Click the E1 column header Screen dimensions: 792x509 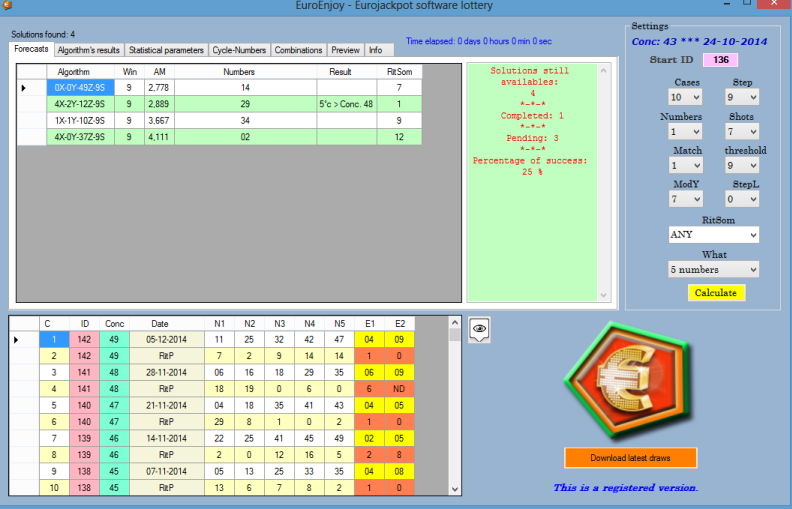pyautogui.click(x=370, y=324)
